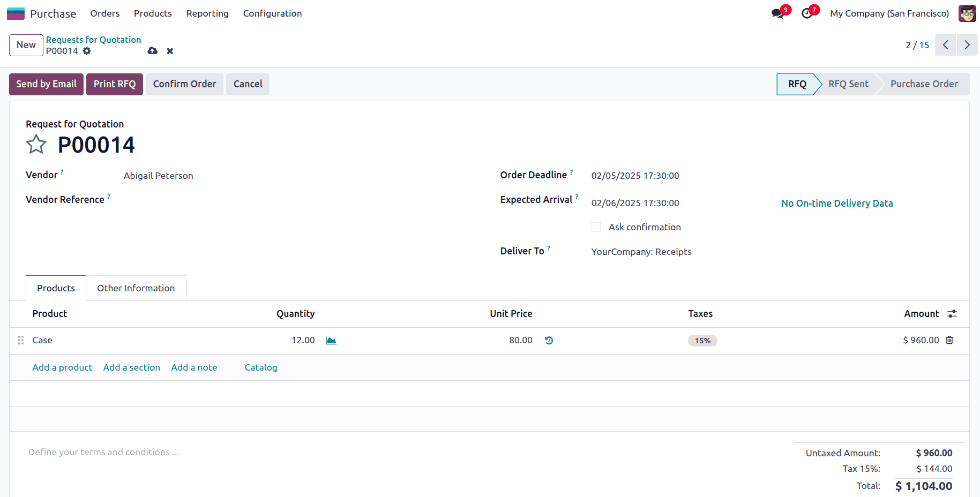Click the Expected Arrival help question mark

[x=577, y=197]
